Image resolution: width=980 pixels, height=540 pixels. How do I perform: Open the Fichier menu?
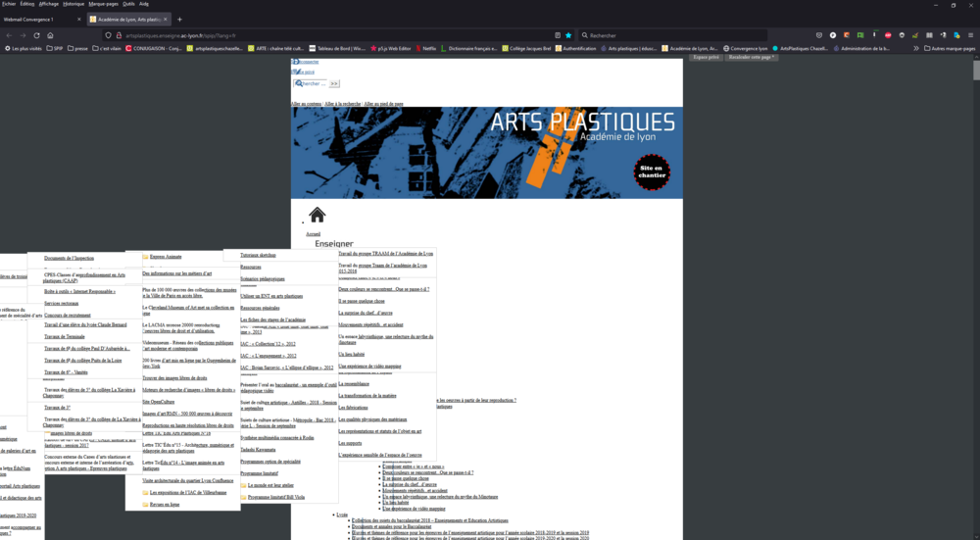9,4
